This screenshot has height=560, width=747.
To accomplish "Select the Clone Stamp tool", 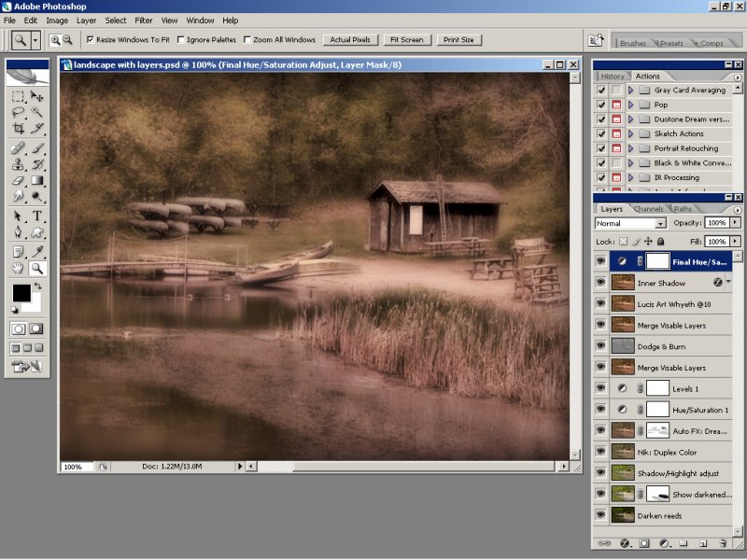I will pyautogui.click(x=18, y=165).
